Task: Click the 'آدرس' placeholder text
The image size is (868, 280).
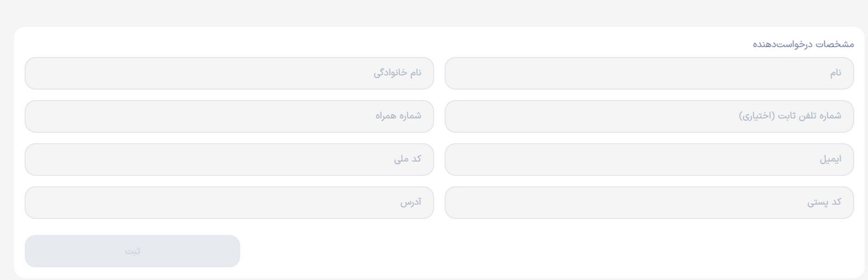Action: [410, 202]
